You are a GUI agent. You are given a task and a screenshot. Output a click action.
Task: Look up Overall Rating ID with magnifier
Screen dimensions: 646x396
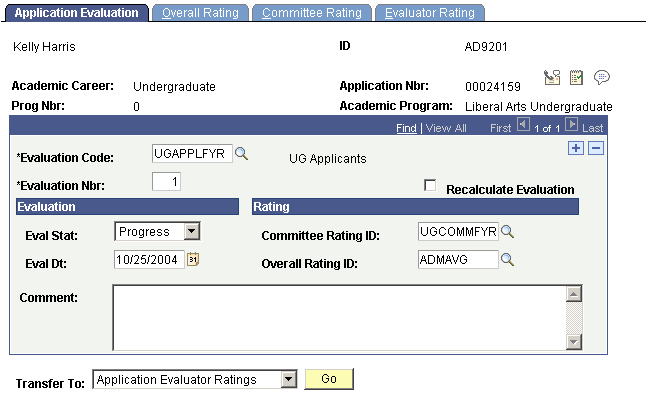pos(507,260)
